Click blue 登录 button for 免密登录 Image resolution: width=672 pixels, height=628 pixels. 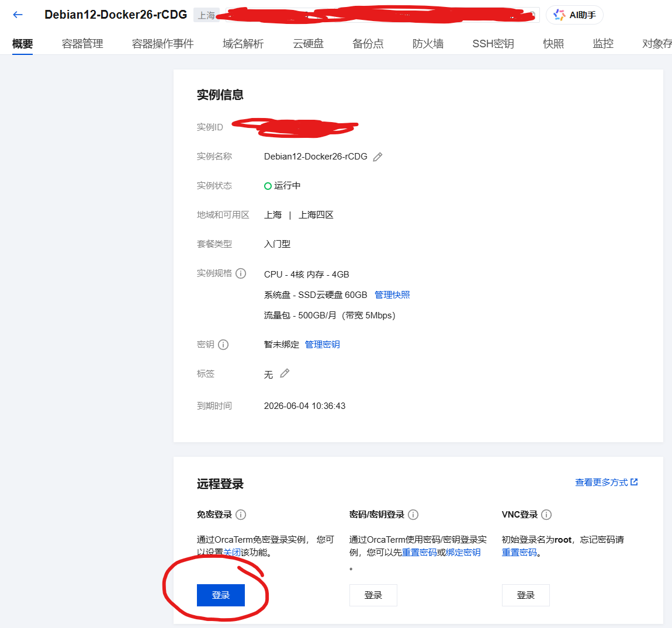[221, 595]
